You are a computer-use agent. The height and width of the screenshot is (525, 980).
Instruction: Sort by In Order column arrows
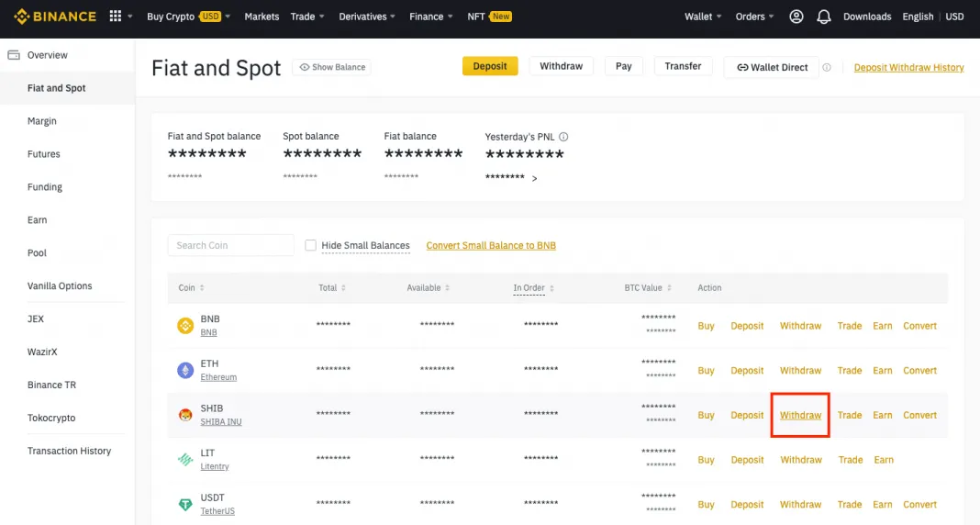point(551,287)
